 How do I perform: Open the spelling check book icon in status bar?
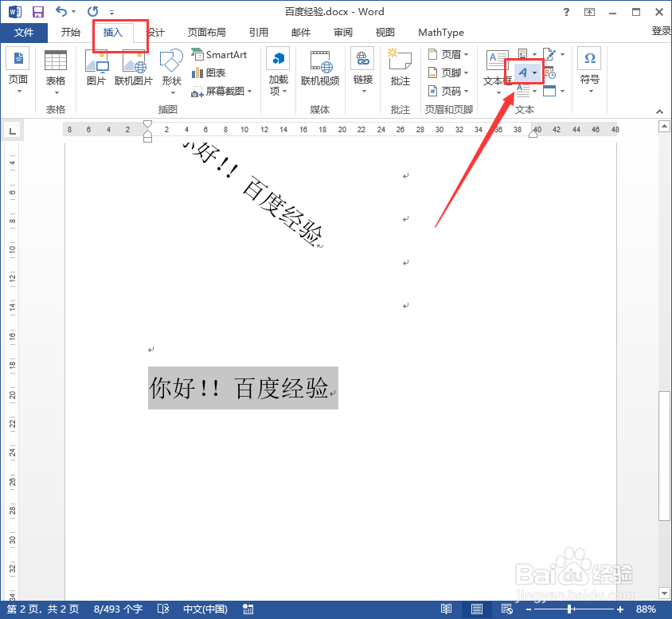[163, 609]
